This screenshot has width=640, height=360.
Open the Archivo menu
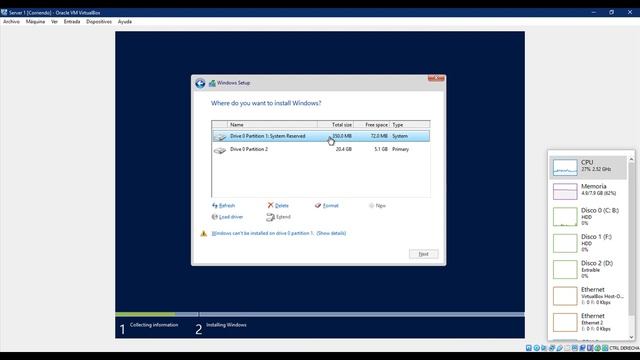pos(11,22)
